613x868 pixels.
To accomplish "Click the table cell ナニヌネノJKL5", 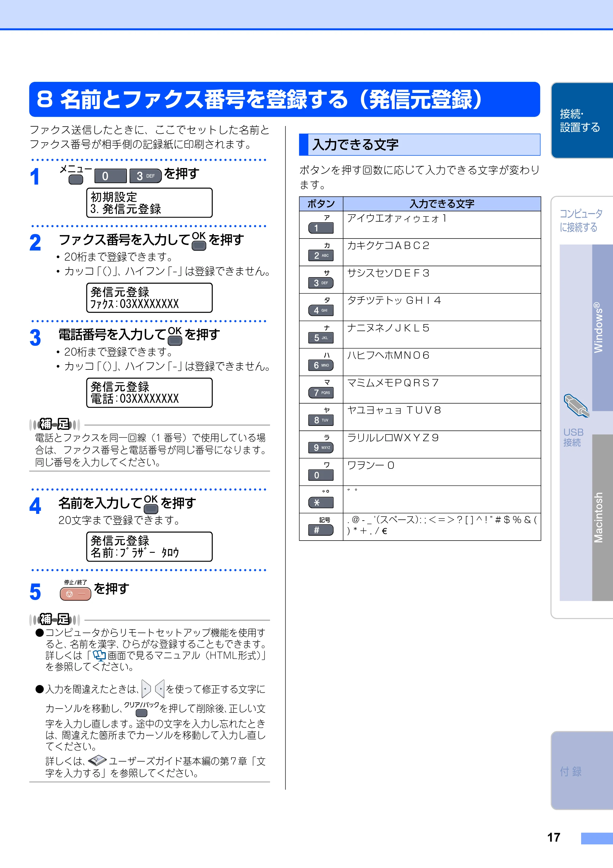I will click(x=442, y=335).
